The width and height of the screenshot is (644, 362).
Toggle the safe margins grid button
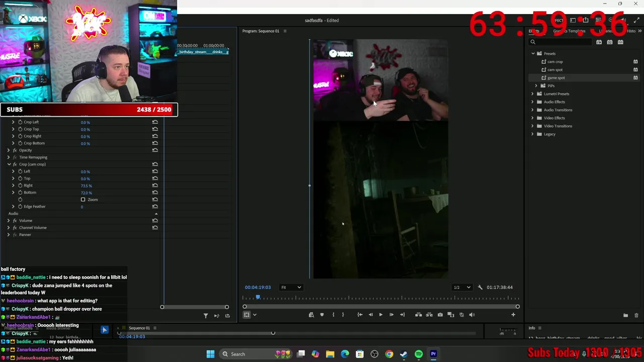[247, 315]
